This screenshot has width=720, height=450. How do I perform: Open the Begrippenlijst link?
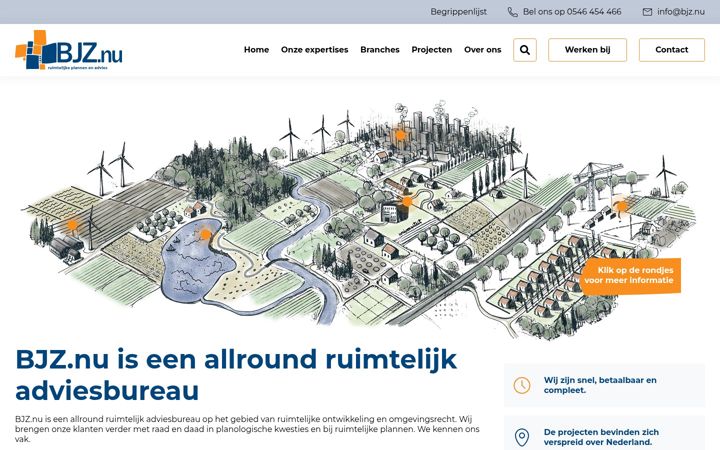pos(458,12)
